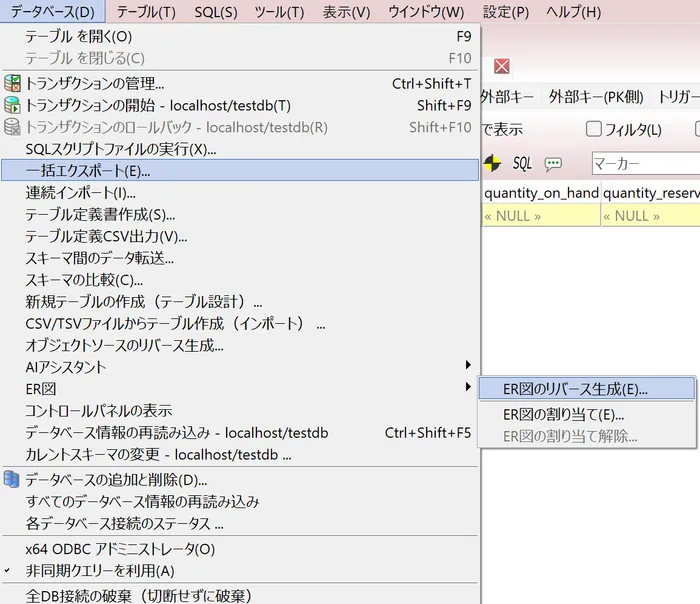This screenshot has height=604, width=700.
Task: Click ER図の割り当て(E)... submenu item
Action: point(563,414)
